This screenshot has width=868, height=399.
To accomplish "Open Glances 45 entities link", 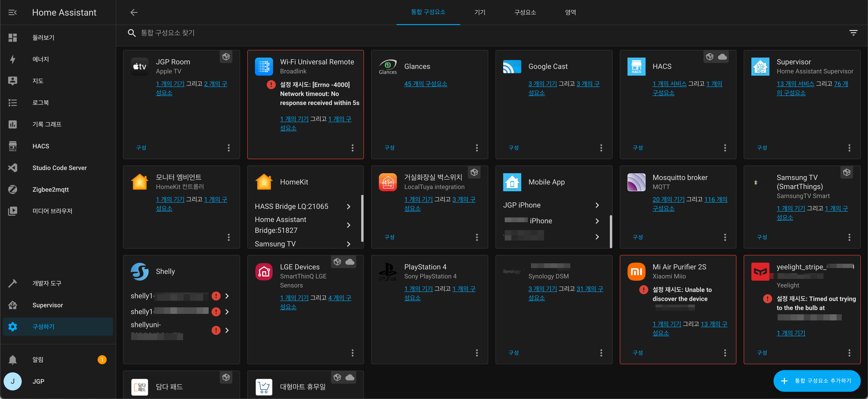I will coord(426,84).
